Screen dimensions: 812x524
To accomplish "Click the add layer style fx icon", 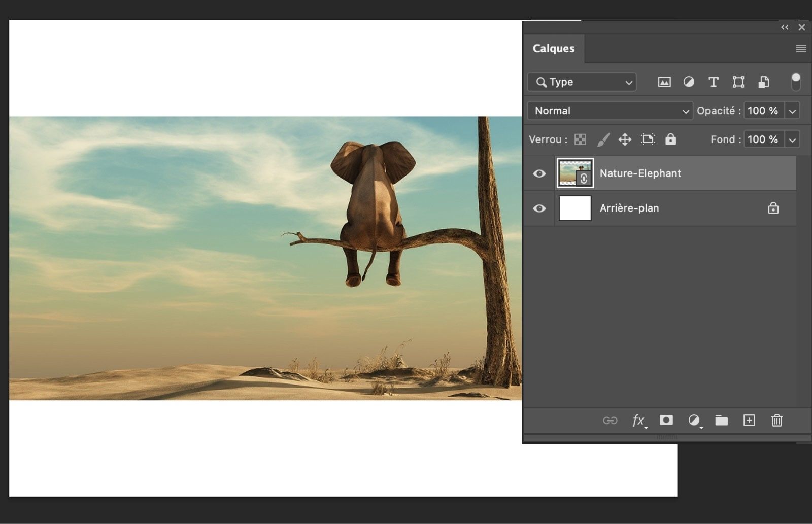I will point(638,421).
